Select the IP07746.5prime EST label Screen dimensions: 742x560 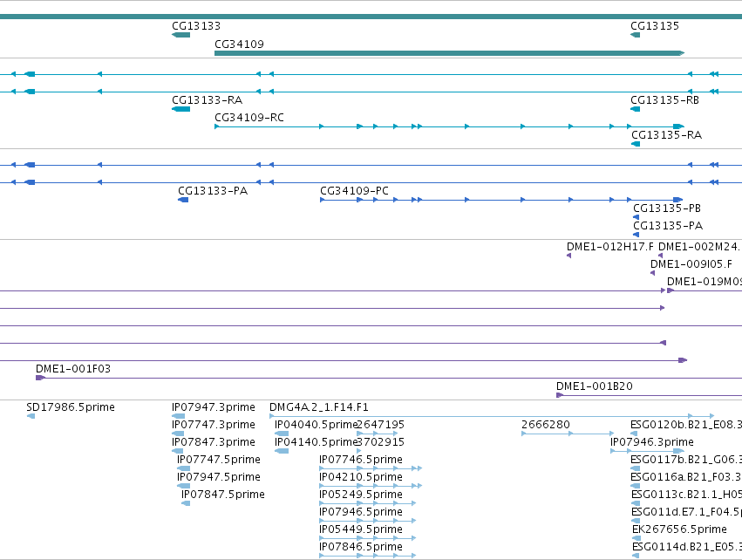pyautogui.click(x=361, y=460)
